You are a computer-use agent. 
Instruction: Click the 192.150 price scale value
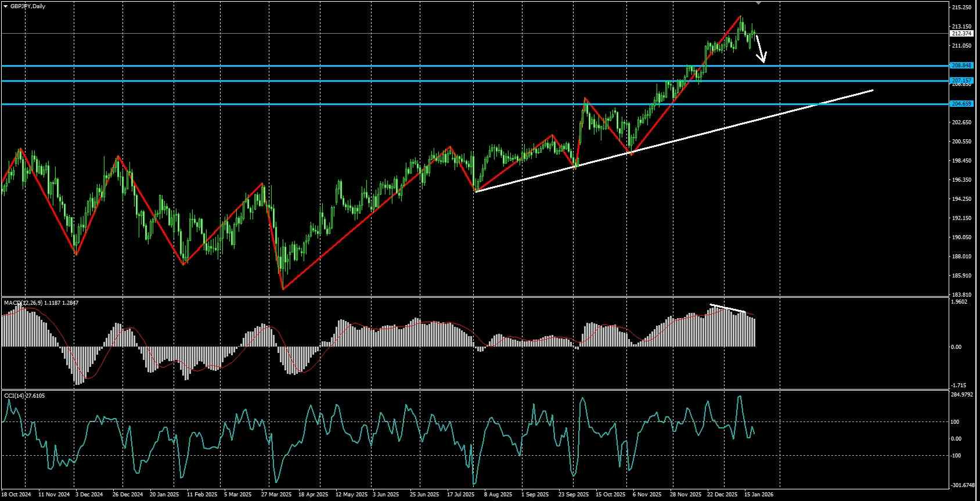(961, 218)
